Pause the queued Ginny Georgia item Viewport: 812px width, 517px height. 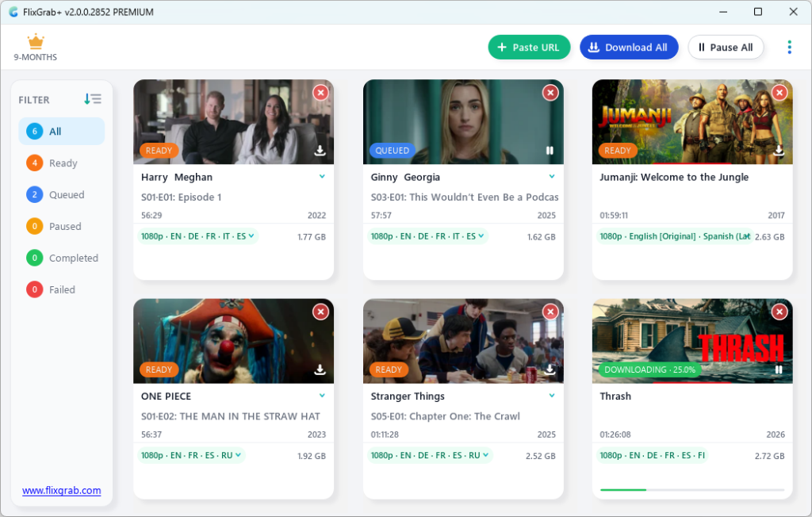pos(550,151)
